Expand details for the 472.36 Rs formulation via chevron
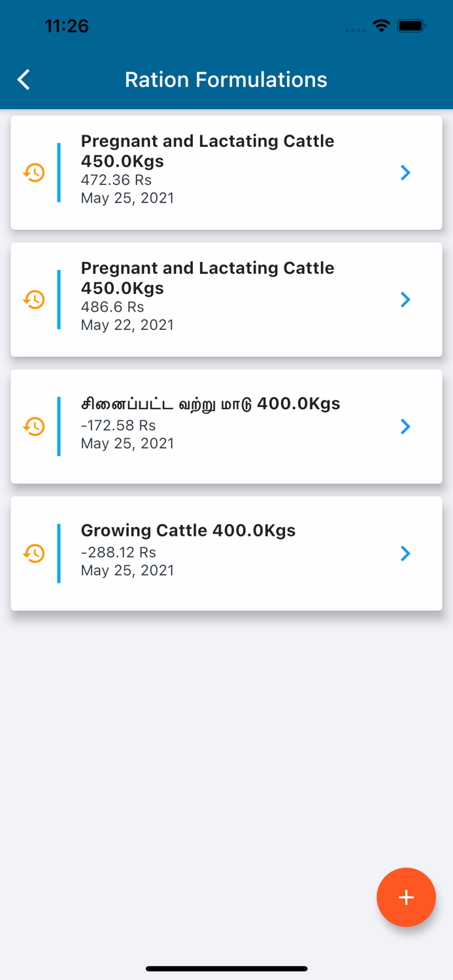Image resolution: width=453 pixels, height=980 pixels. 405,172
